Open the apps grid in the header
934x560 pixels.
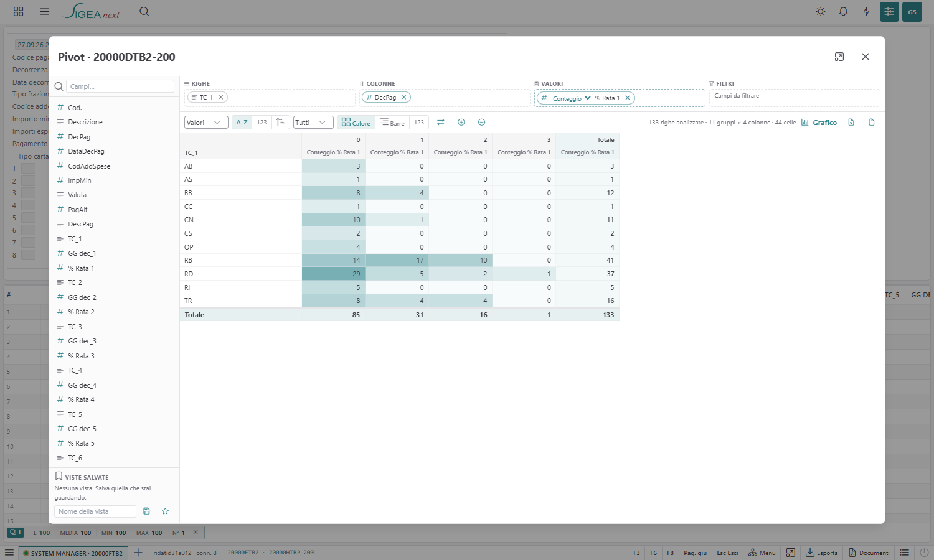coord(19,11)
